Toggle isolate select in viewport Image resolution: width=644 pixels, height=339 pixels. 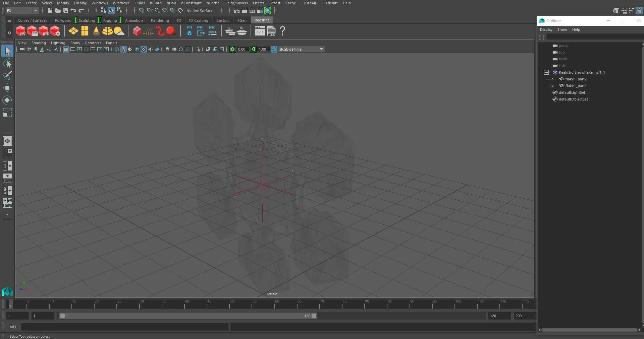pos(198,49)
